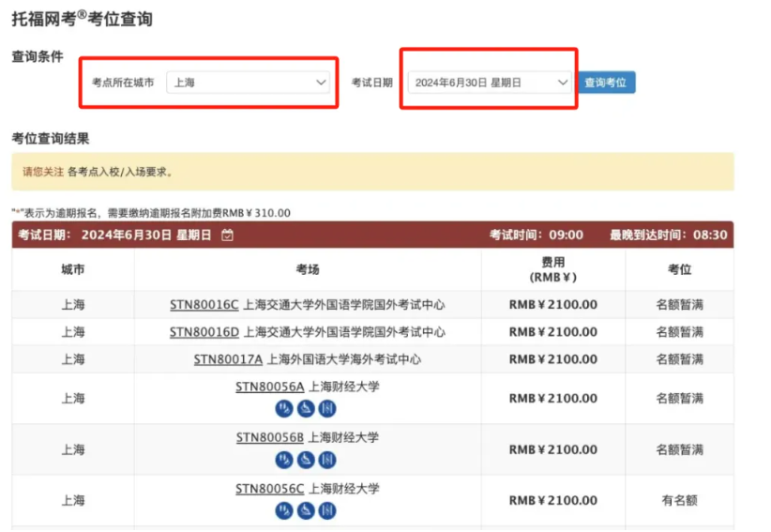Click the 考试日期 label beside date dropdown

(372, 83)
